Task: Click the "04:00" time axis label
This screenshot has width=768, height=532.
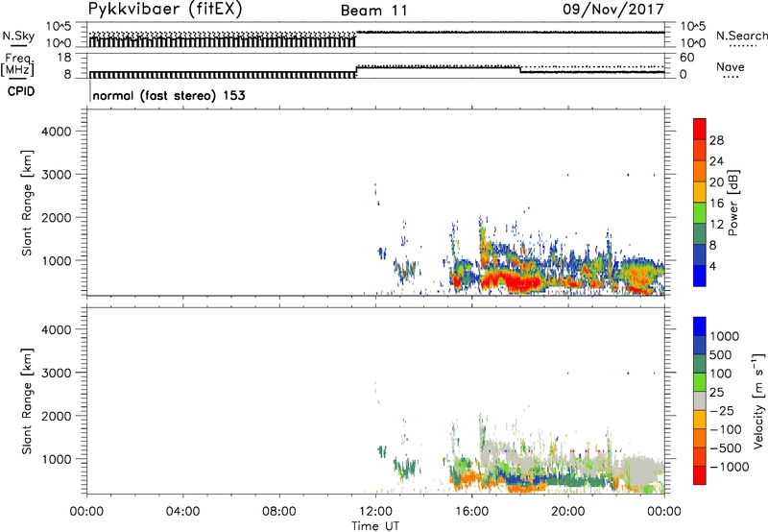Action: [x=182, y=512]
